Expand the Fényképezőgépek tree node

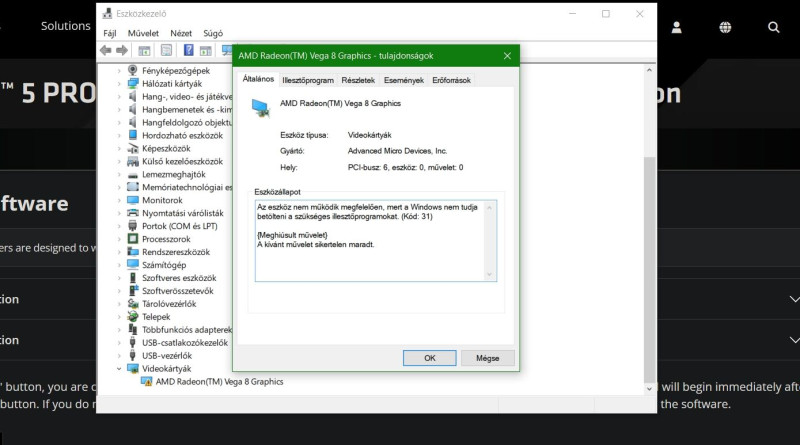pos(119,70)
